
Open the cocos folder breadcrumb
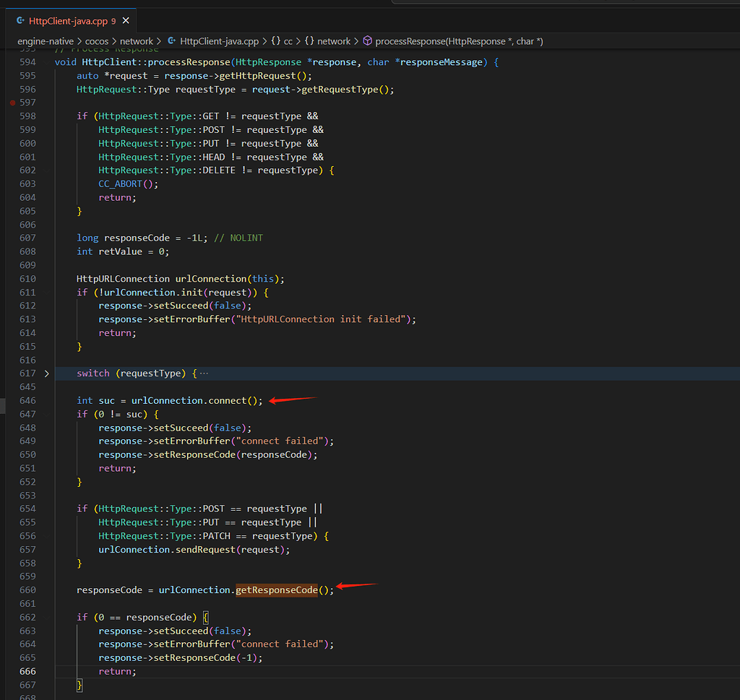tap(97, 41)
